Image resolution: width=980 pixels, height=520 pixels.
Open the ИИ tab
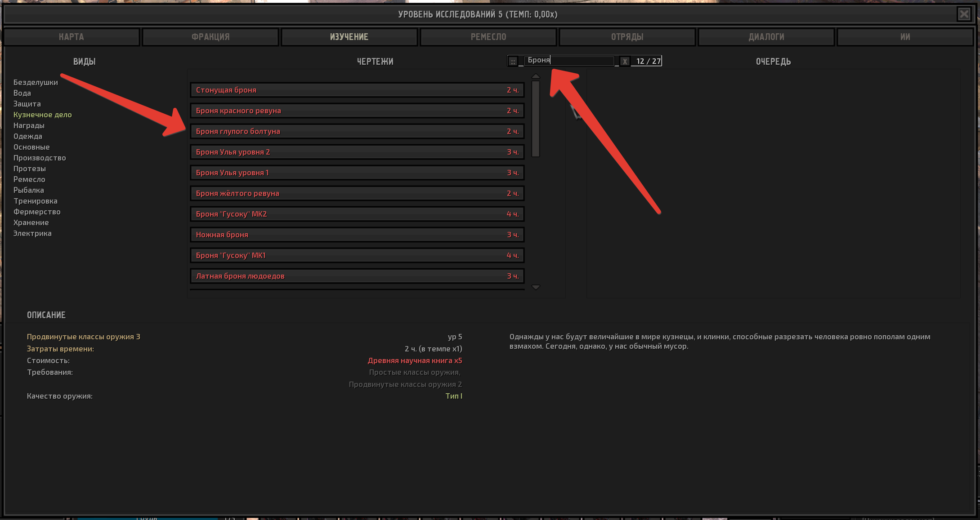(x=905, y=37)
